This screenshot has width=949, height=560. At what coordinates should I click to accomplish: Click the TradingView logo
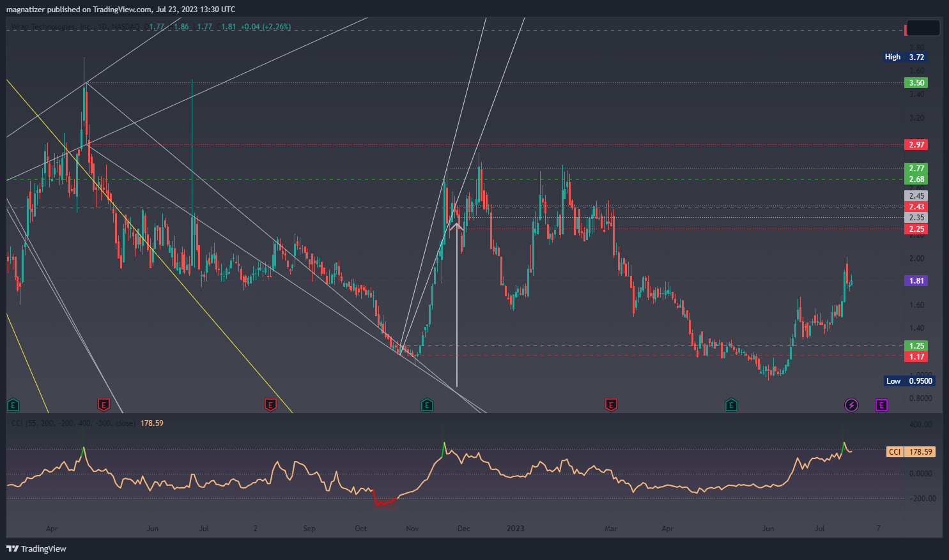point(36,549)
